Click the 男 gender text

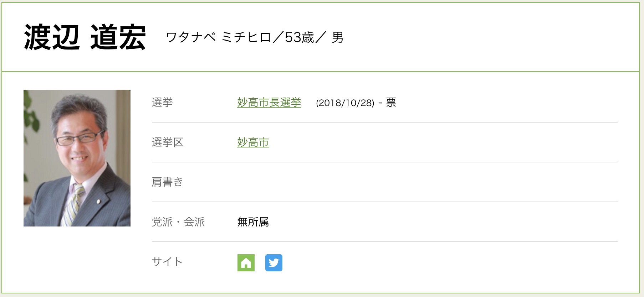pyautogui.click(x=337, y=37)
